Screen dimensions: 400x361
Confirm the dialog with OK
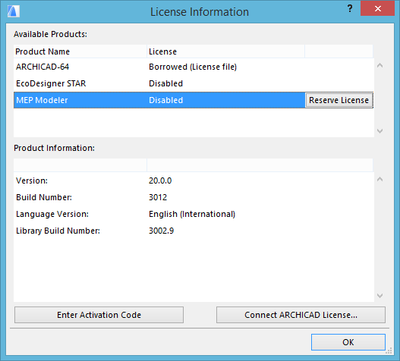[348, 342]
